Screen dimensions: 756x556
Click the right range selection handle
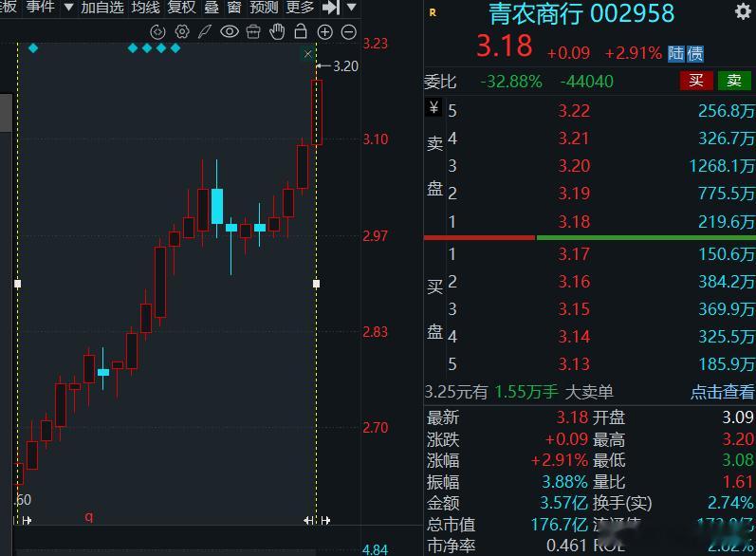pyautogui.click(x=316, y=284)
